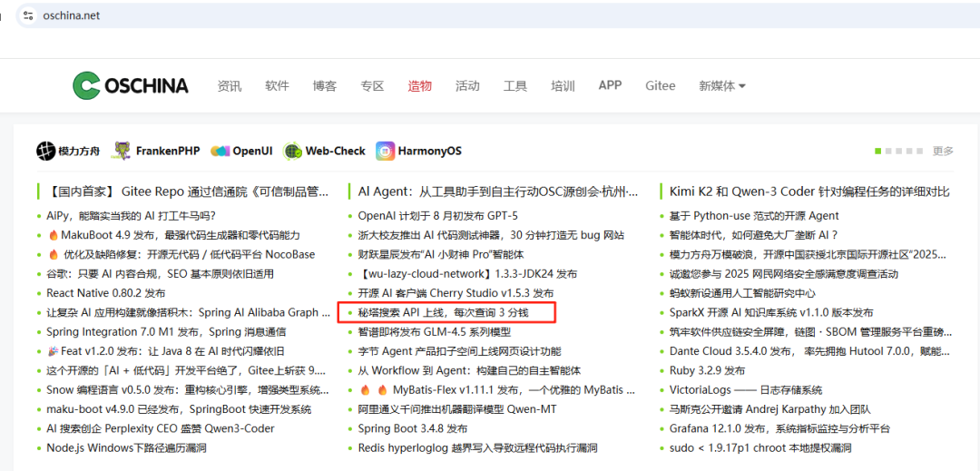980x471 pixels.
Task: Open Feat v1.2.0 发布 article
Action: coord(166,352)
